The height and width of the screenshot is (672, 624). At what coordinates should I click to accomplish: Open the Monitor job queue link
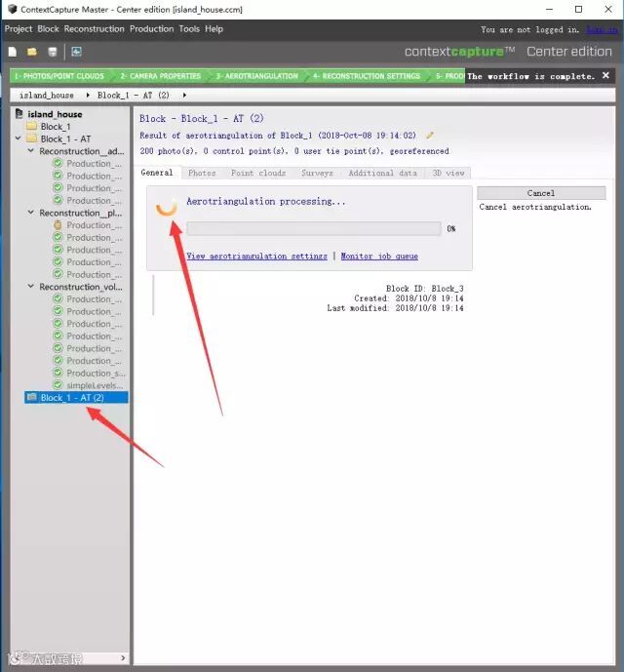(379, 256)
